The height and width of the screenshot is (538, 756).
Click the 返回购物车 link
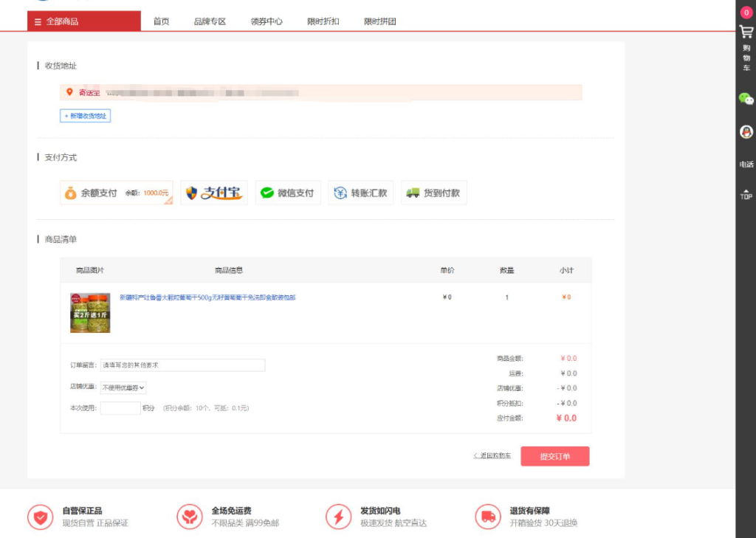pyautogui.click(x=492, y=456)
